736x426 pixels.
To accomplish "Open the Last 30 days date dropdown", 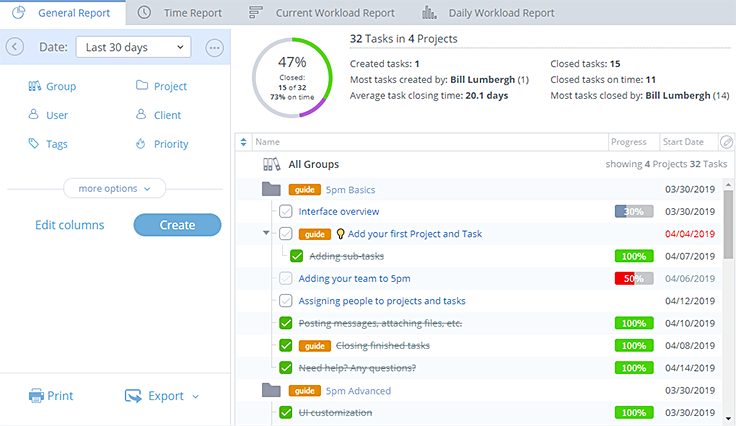I will [133, 47].
